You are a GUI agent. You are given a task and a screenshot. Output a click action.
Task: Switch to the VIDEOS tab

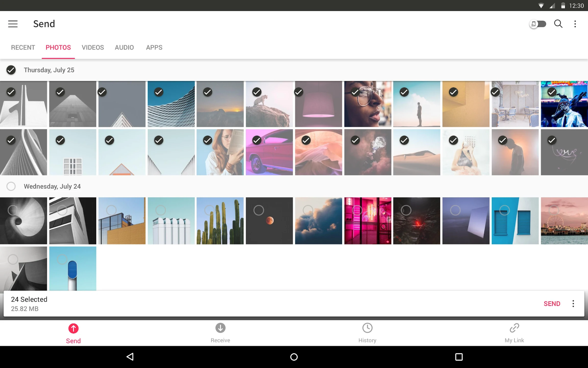click(93, 47)
